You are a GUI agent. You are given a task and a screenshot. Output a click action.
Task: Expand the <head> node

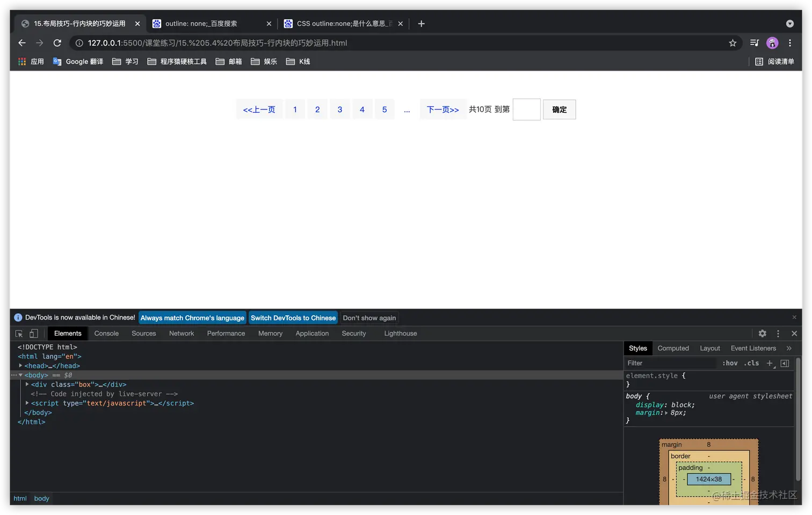click(20, 366)
